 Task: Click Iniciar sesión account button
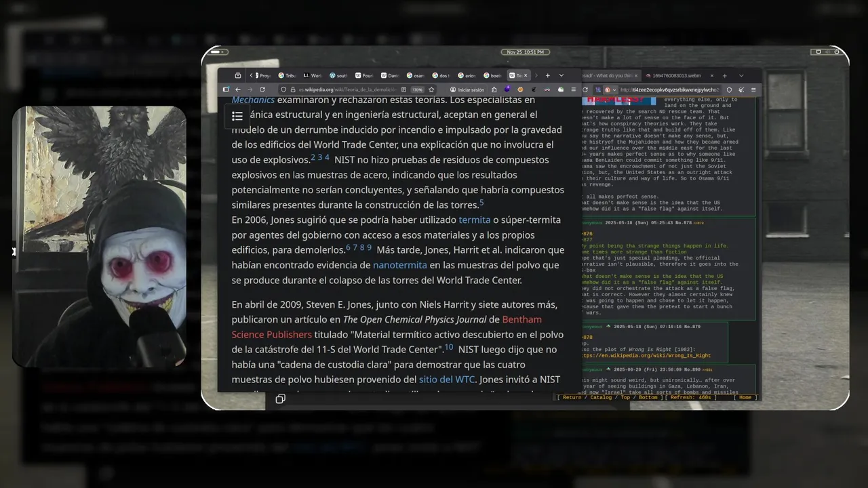(468, 89)
